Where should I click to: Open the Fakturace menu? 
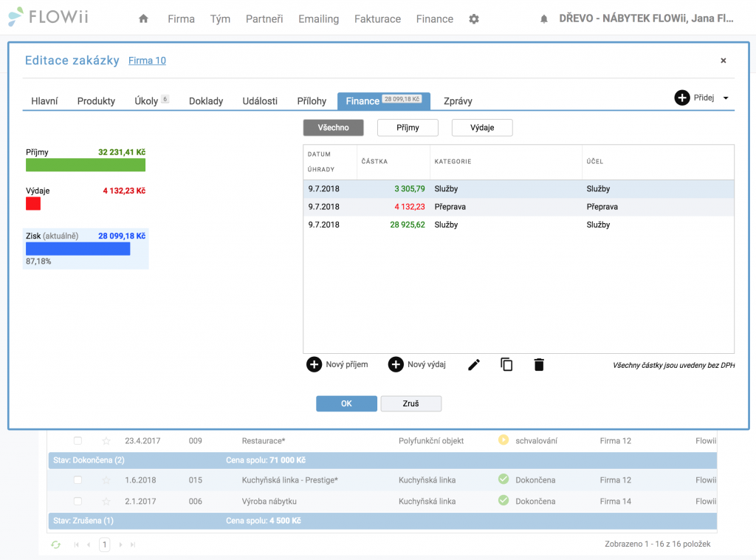point(377,18)
